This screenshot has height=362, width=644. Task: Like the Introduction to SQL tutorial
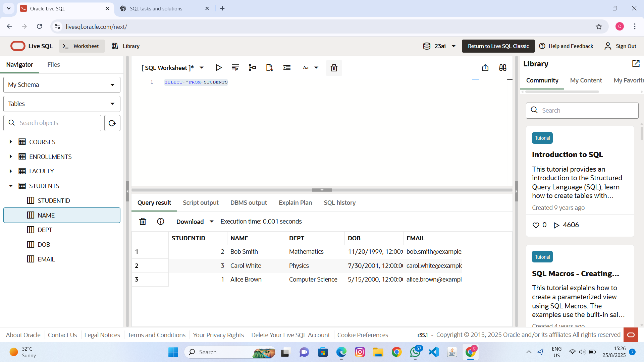pos(536,225)
